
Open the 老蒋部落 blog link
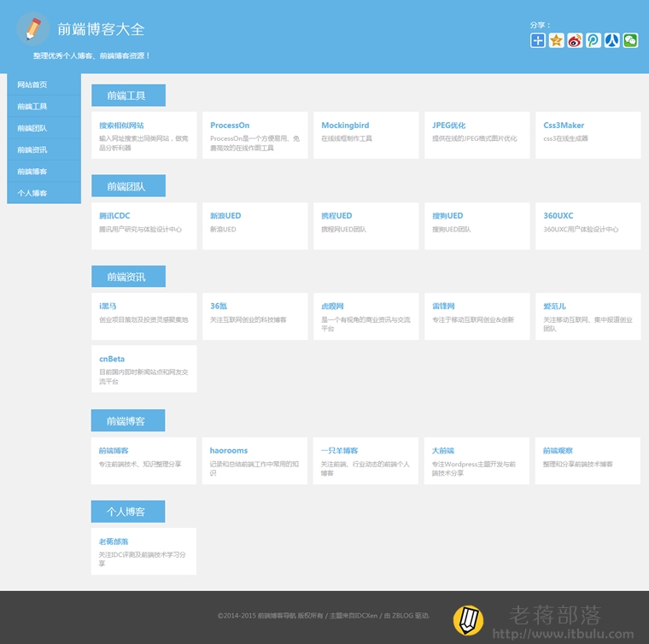point(114,542)
